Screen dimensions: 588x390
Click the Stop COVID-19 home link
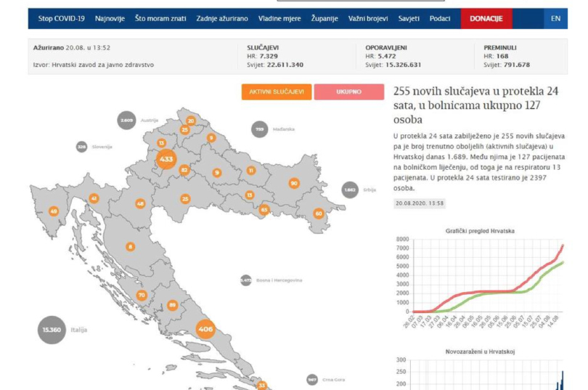tap(61, 18)
